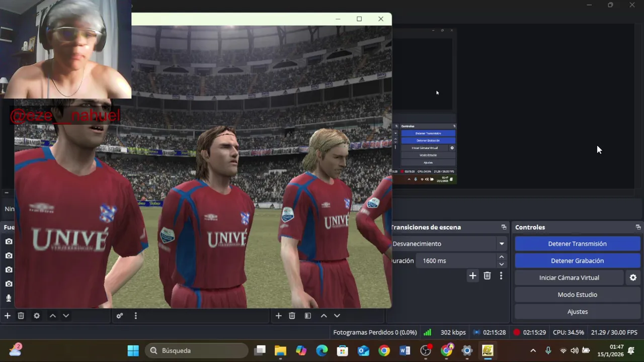Click the first camera source icon in Fuentes
The image size is (644, 362).
9,241
